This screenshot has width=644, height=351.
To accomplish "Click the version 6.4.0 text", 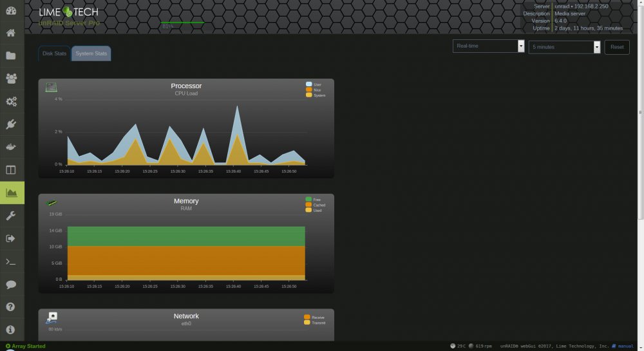I will tap(560, 21).
